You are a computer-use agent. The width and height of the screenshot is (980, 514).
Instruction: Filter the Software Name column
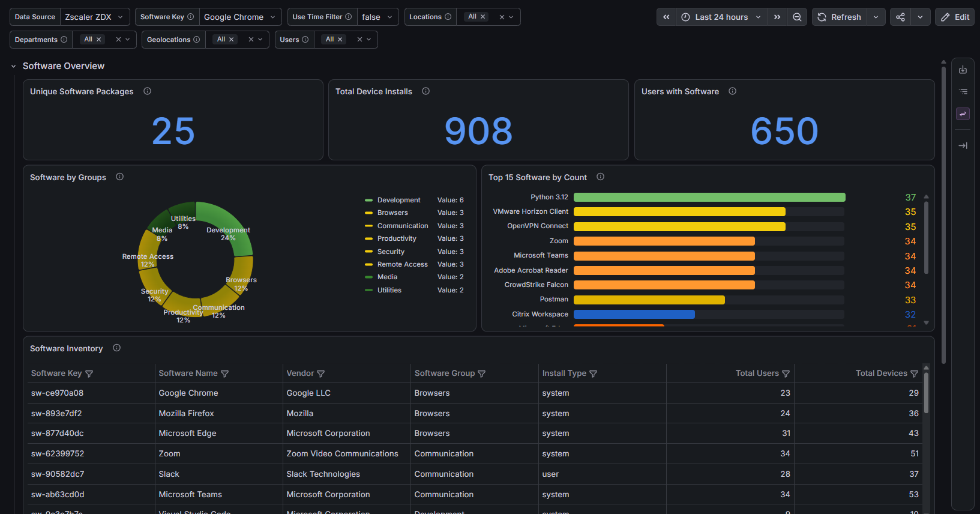pos(225,373)
